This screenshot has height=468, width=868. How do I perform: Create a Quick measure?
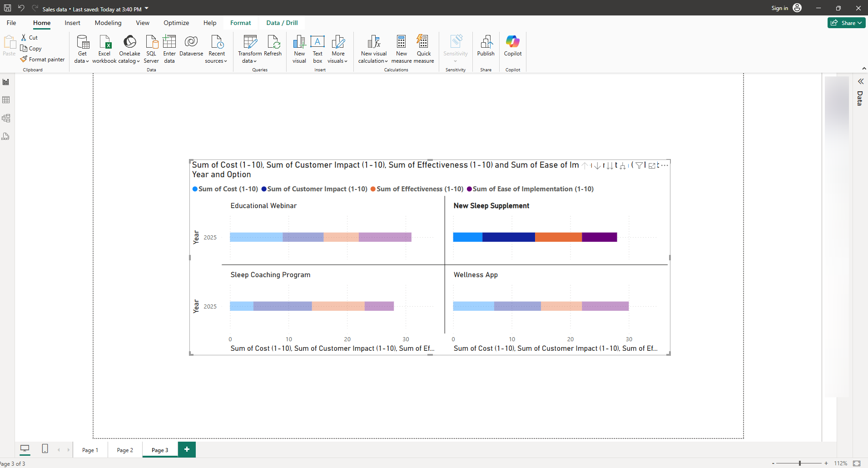click(x=424, y=50)
